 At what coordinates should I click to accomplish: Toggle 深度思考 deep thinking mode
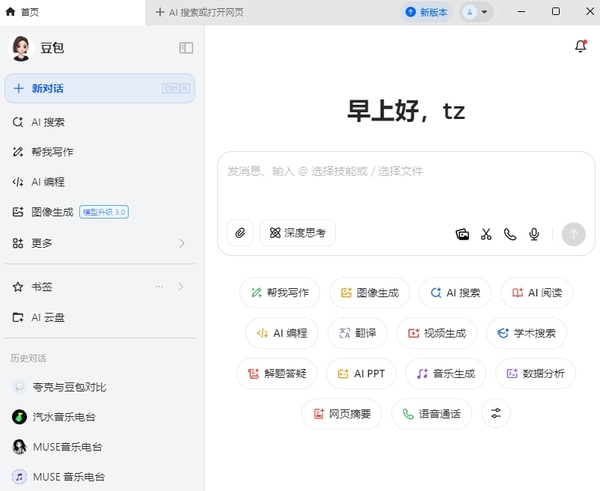click(x=297, y=233)
